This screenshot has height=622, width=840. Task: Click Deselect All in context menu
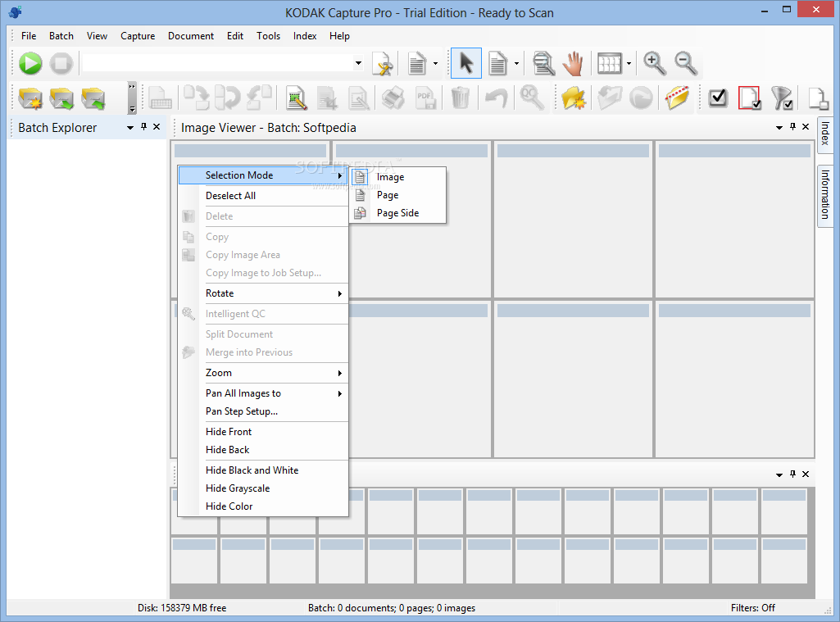coord(263,196)
